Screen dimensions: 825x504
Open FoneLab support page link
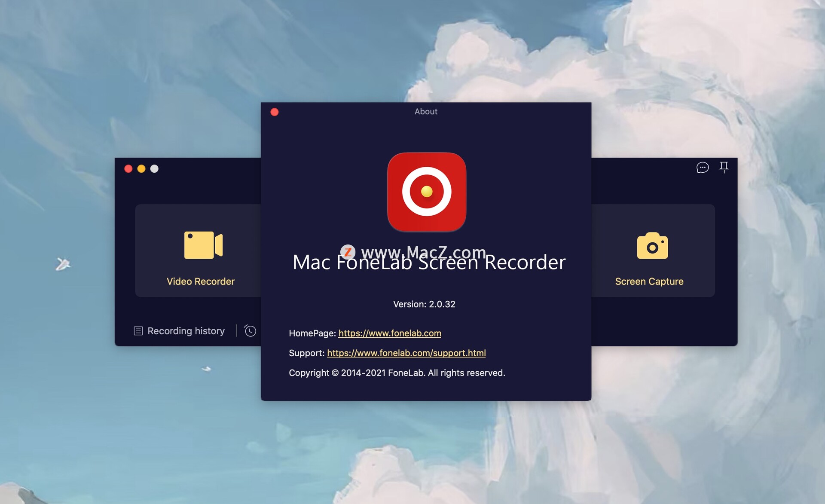(x=406, y=352)
